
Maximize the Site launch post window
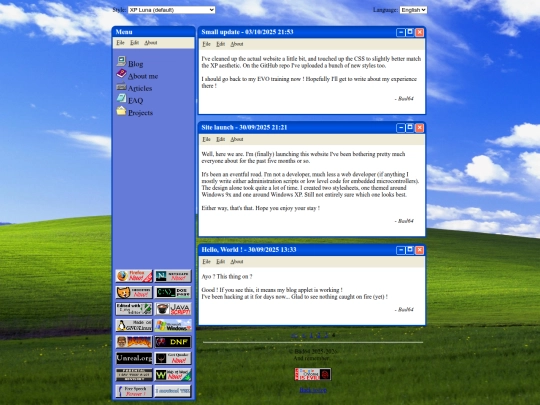410,128
